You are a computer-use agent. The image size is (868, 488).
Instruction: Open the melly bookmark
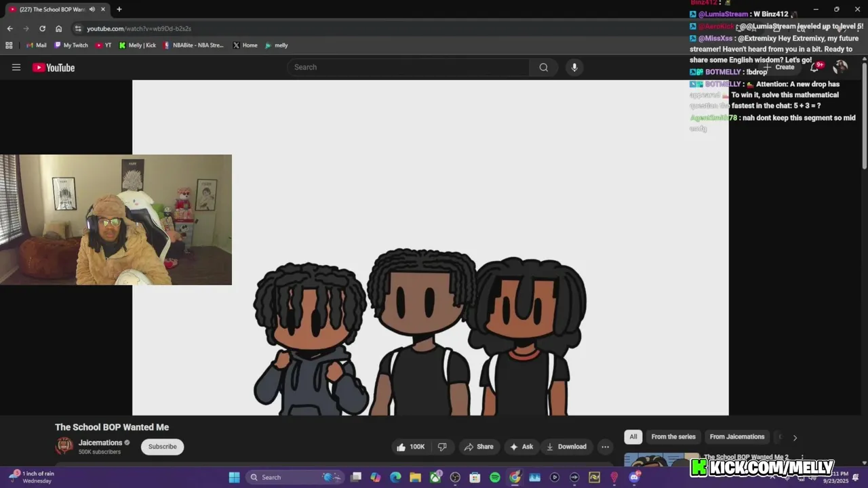[277, 45]
